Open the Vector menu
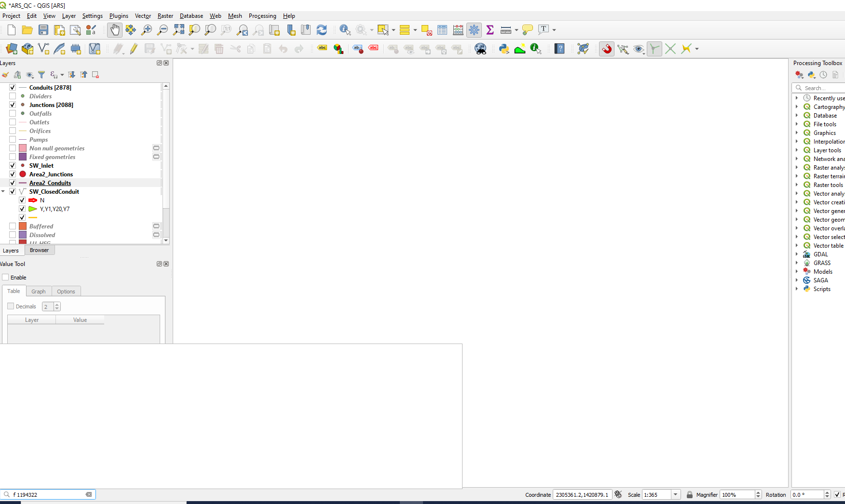 (x=143, y=16)
